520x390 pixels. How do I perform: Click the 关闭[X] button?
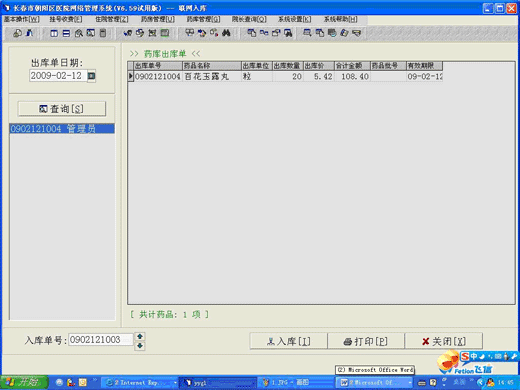click(x=444, y=341)
